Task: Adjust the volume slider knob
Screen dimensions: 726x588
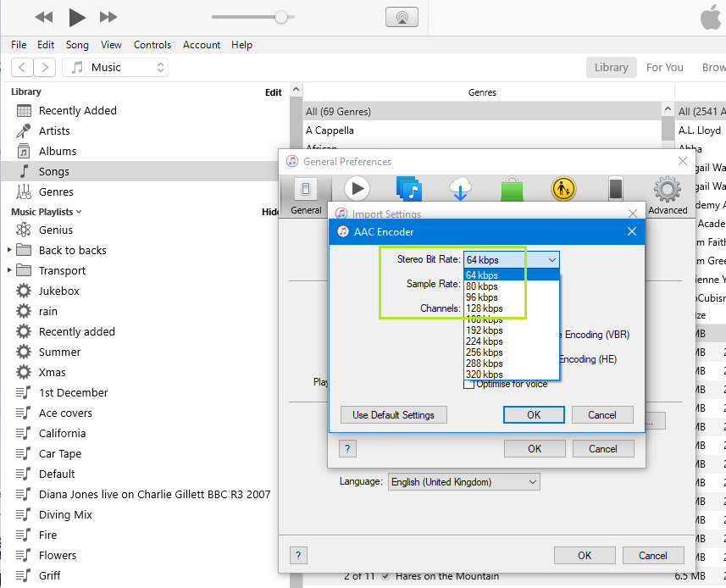Action: [x=281, y=17]
